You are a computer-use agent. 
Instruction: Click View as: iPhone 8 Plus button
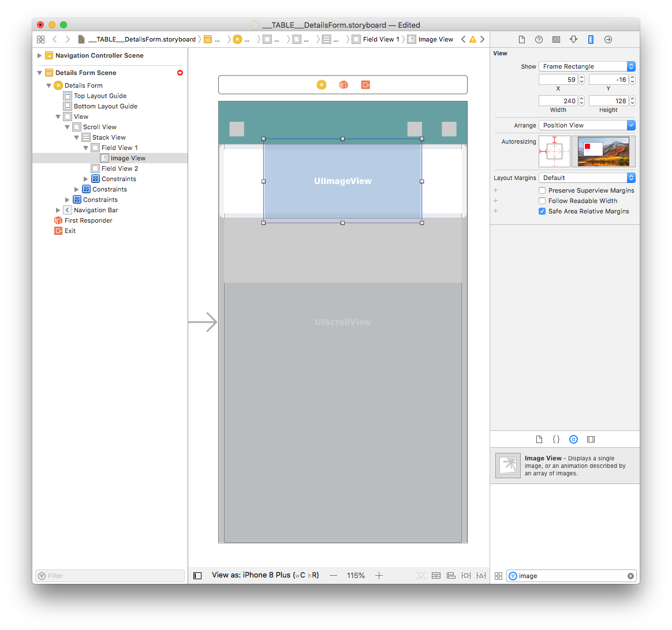266,575
